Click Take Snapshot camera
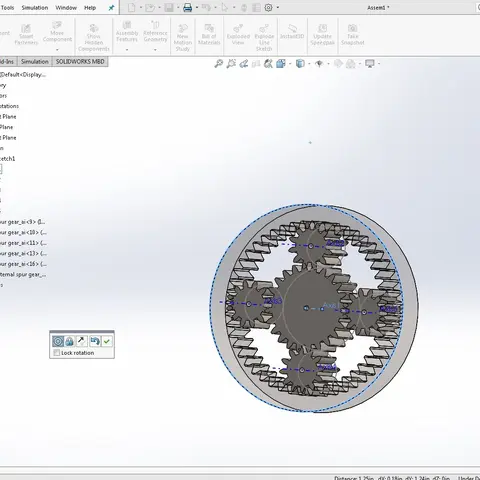Image resolution: width=480 pixels, height=480 pixels. click(x=353, y=35)
